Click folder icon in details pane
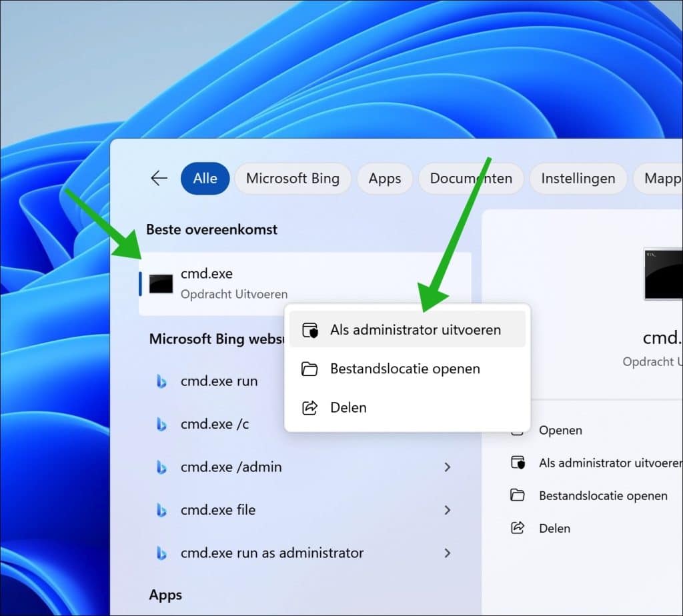The width and height of the screenshot is (683, 616). pyautogui.click(x=518, y=495)
